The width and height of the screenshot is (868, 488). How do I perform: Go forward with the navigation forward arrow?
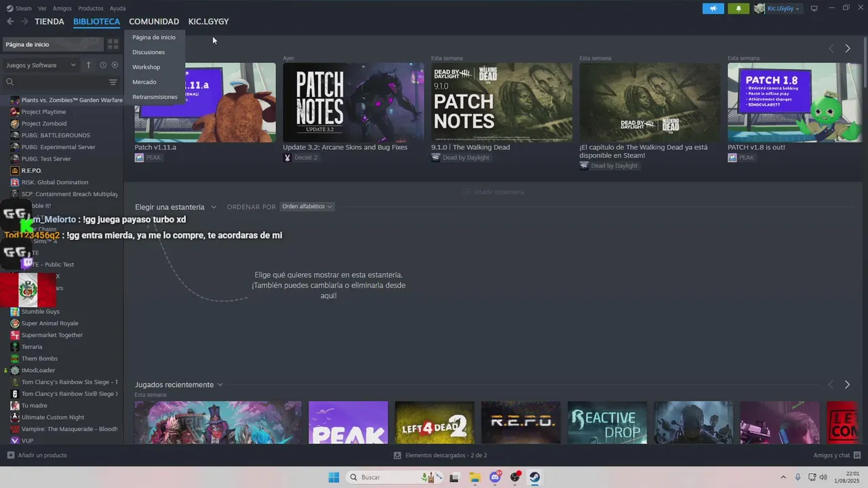pyautogui.click(x=24, y=22)
